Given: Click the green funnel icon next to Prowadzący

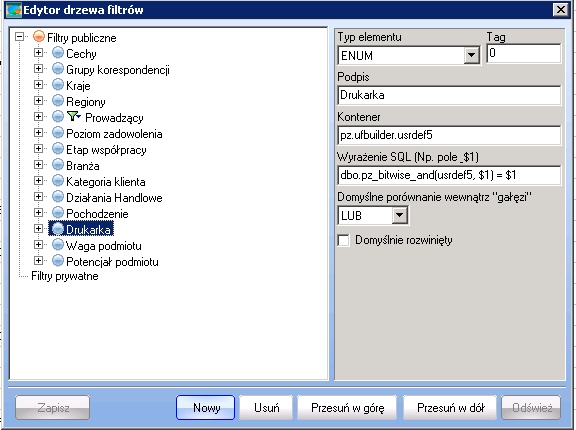Looking at the screenshot, I should 73,116.
